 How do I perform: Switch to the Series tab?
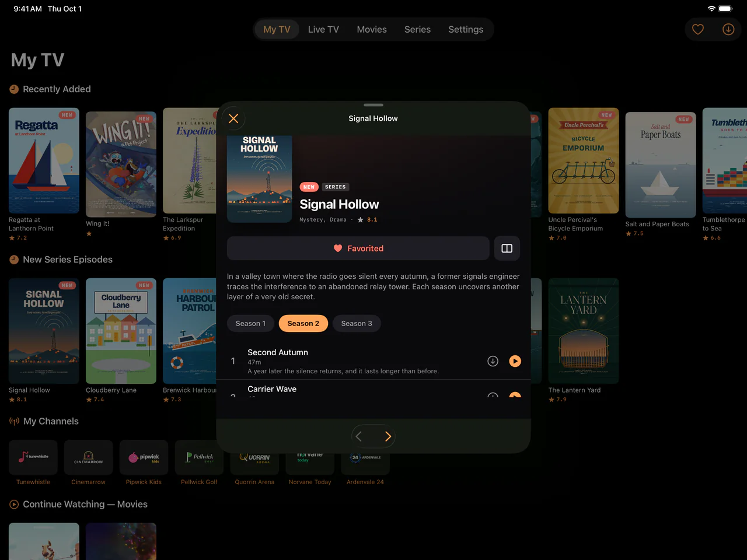click(x=417, y=29)
